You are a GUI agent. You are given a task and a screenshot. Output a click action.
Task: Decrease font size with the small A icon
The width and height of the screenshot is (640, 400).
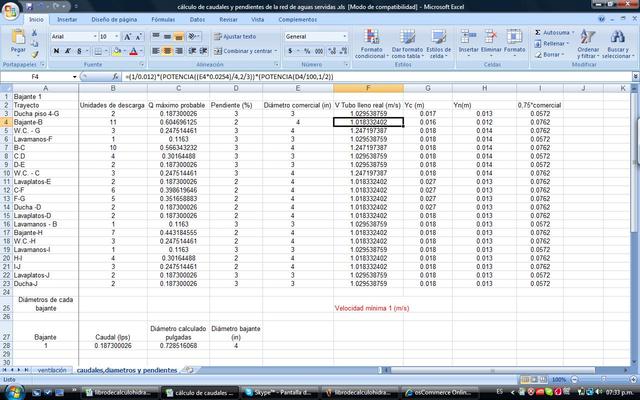click(x=138, y=37)
